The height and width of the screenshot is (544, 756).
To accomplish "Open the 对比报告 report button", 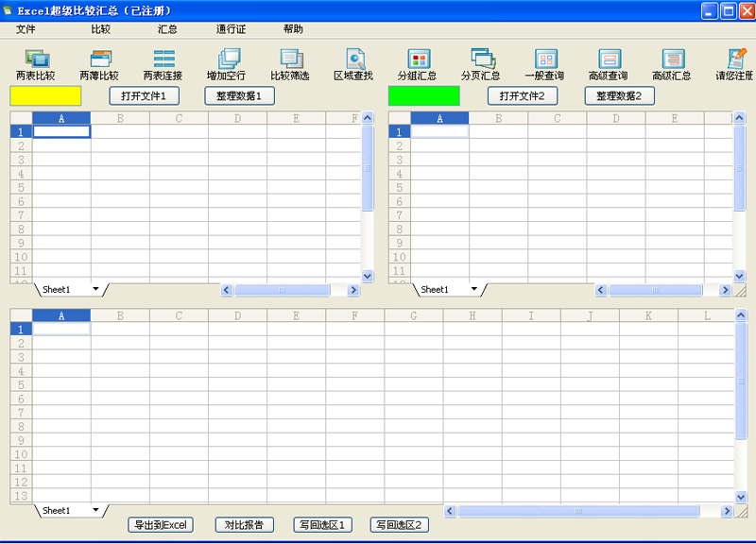I will coord(245,525).
